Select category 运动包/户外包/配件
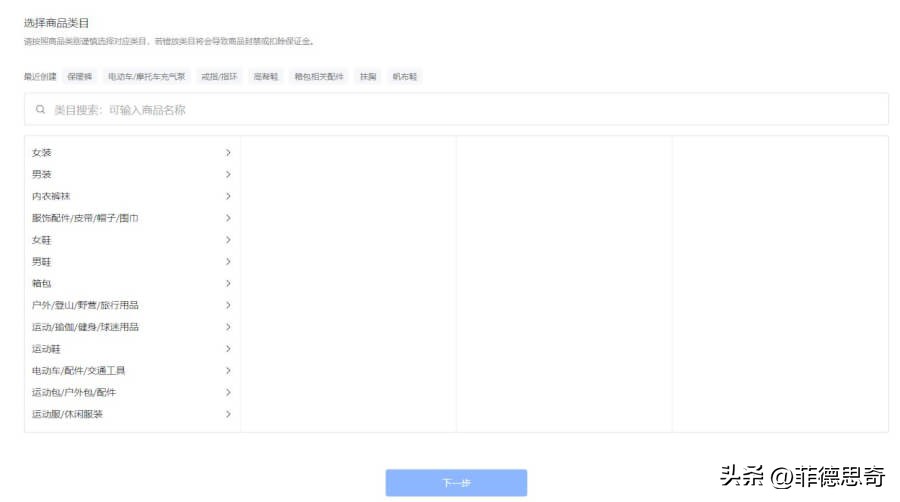900x502 pixels. 132,392
